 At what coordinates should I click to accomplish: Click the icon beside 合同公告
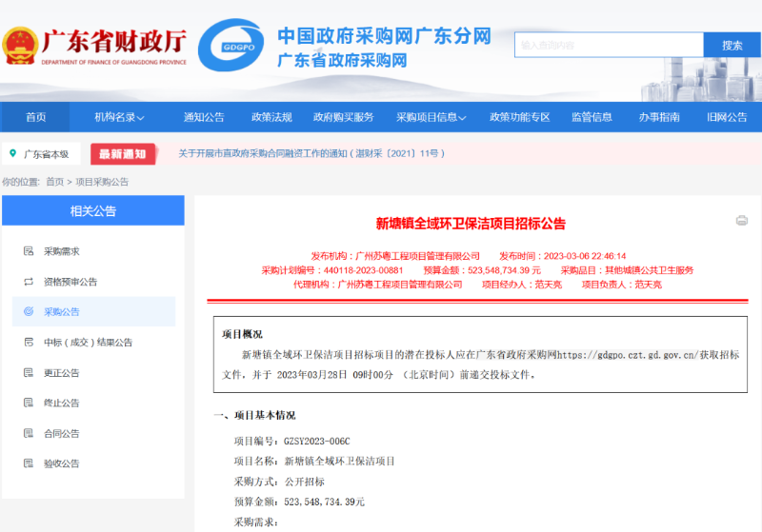click(x=29, y=433)
